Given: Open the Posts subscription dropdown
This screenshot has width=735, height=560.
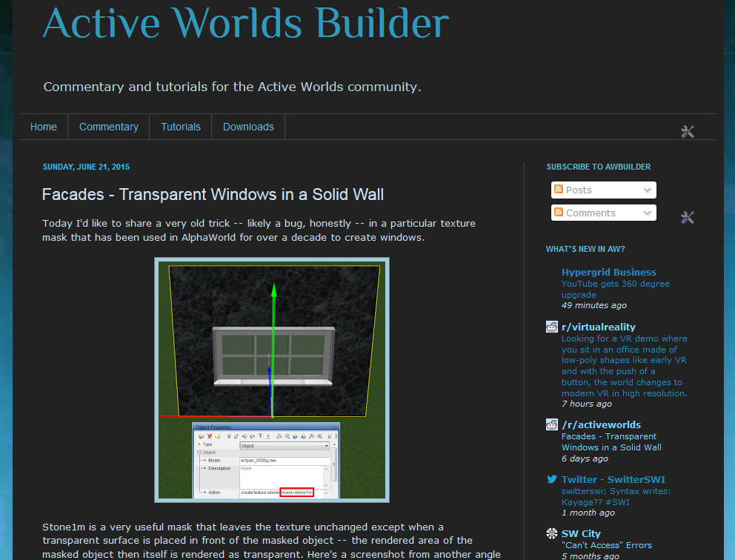Looking at the screenshot, I should [x=649, y=190].
